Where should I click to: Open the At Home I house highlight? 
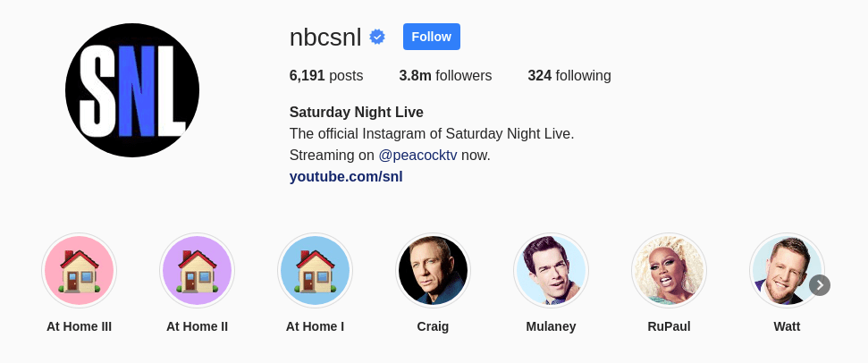(x=315, y=271)
